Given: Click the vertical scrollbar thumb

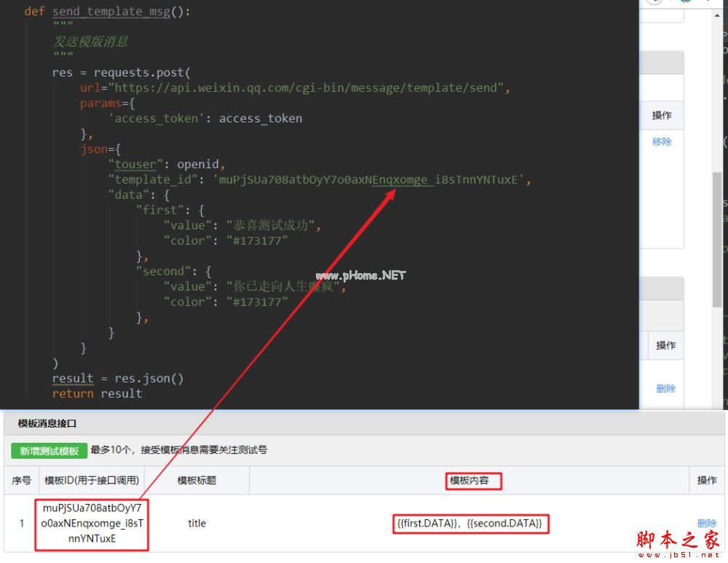Looking at the screenshot, I should pos(717,240).
